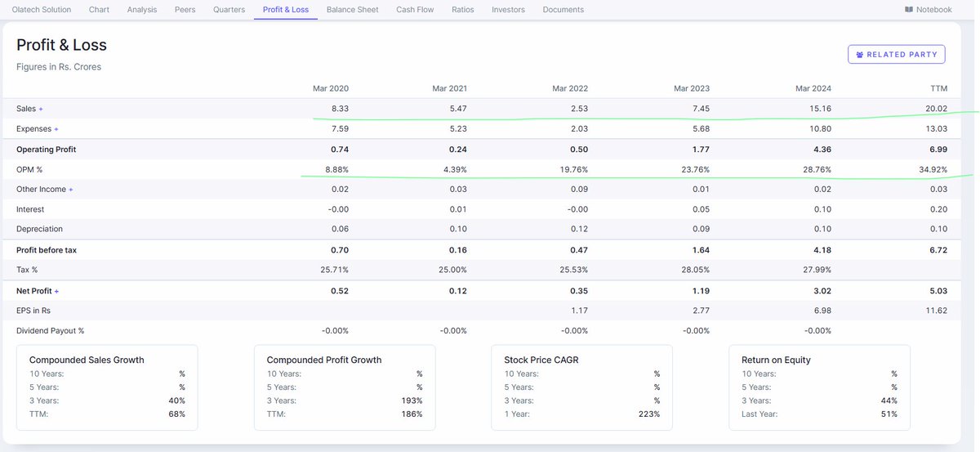This screenshot has height=452, width=980.
Task: Click the Mar 2020 sales value 8.33
Action: coord(340,109)
